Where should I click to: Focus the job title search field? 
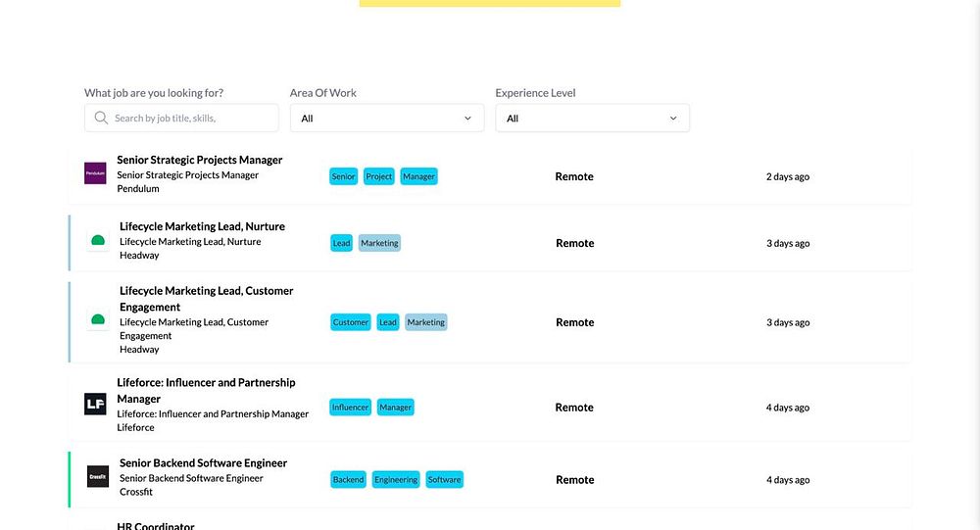(x=181, y=118)
